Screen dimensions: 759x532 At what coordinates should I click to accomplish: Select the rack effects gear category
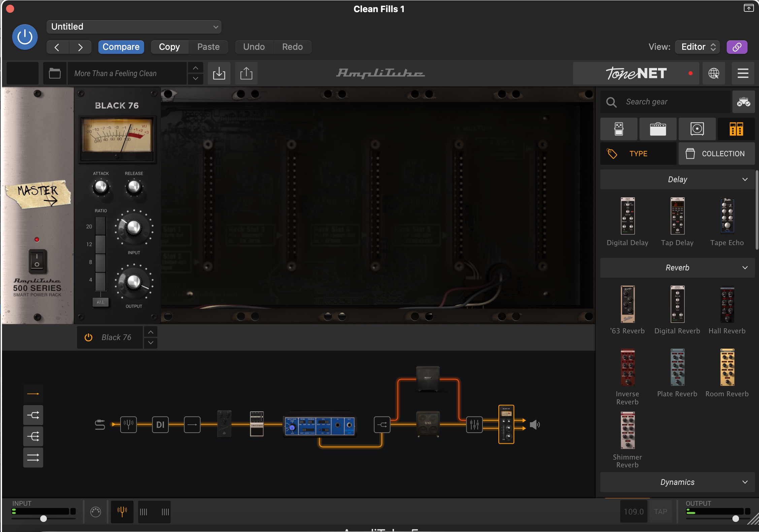click(x=736, y=129)
